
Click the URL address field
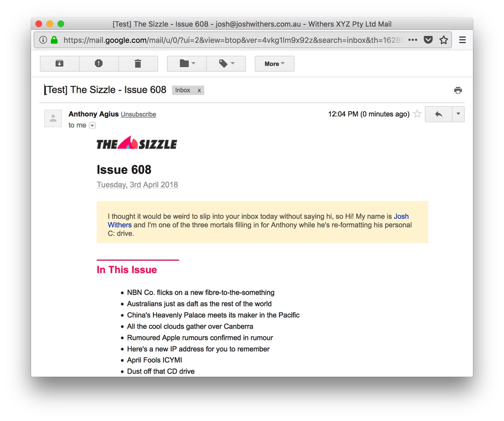click(231, 40)
